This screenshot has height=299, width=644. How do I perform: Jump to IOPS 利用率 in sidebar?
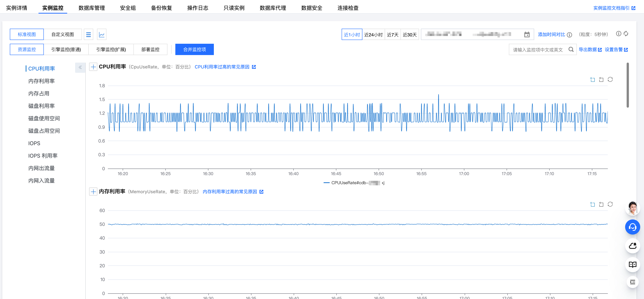click(43, 156)
